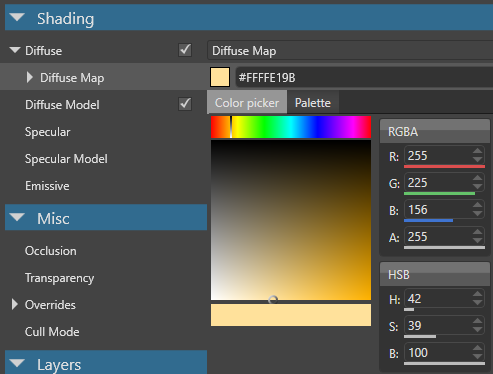Switch to the Color picker tab

click(x=247, y=103)
